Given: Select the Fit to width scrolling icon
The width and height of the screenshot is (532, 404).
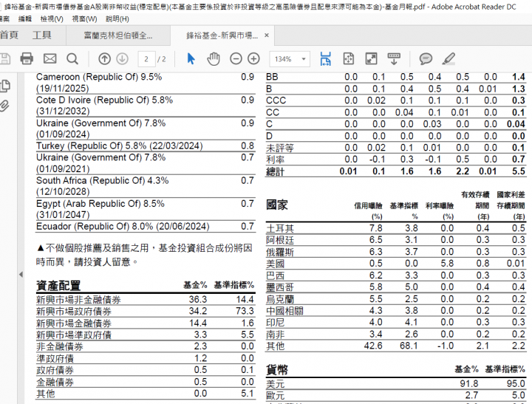Looking at the screenshot, I should pyautogui.click(x=325, y=59).
